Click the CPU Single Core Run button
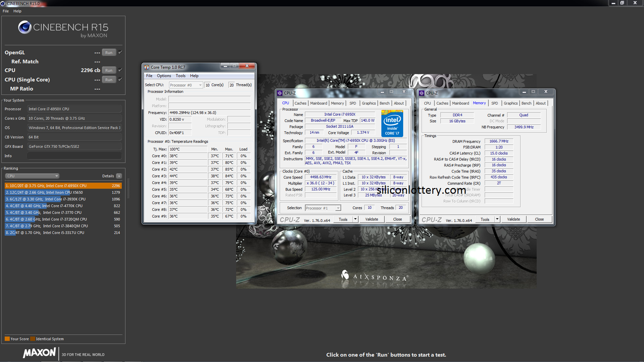Image resolution: width=644 pixels, height=362 pixels. (x=109, y=79)
